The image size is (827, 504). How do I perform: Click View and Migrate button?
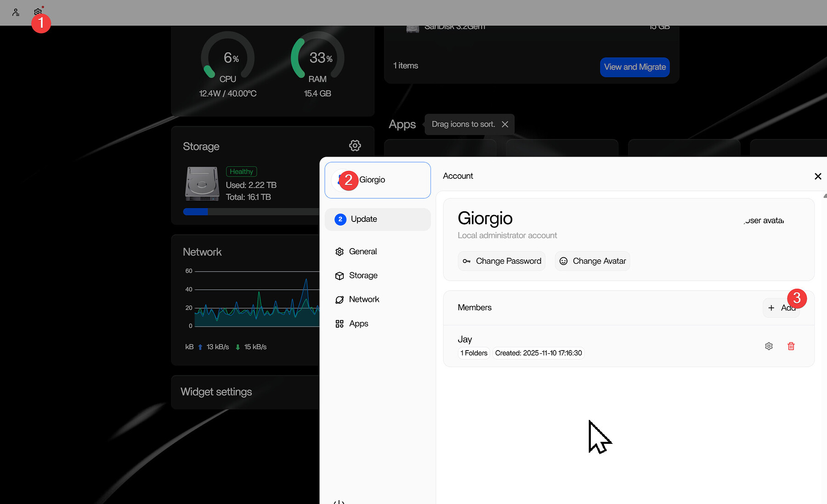point(634,67)
